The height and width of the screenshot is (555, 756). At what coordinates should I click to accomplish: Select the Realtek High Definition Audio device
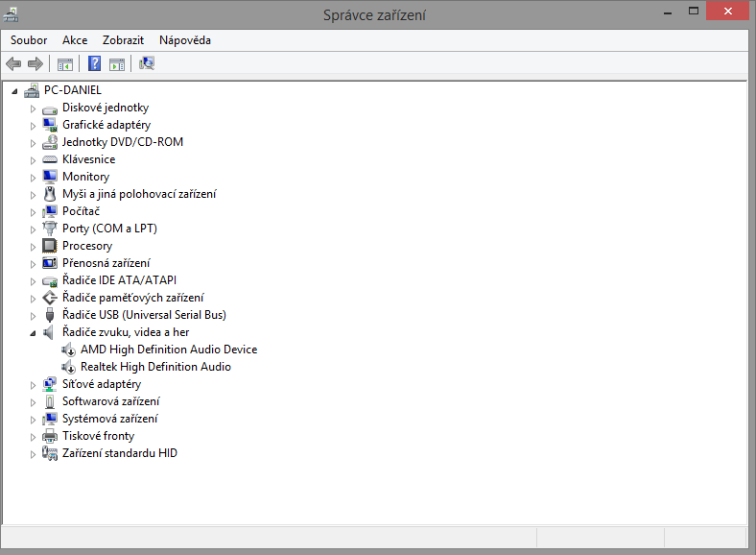[x=155, y=367]
